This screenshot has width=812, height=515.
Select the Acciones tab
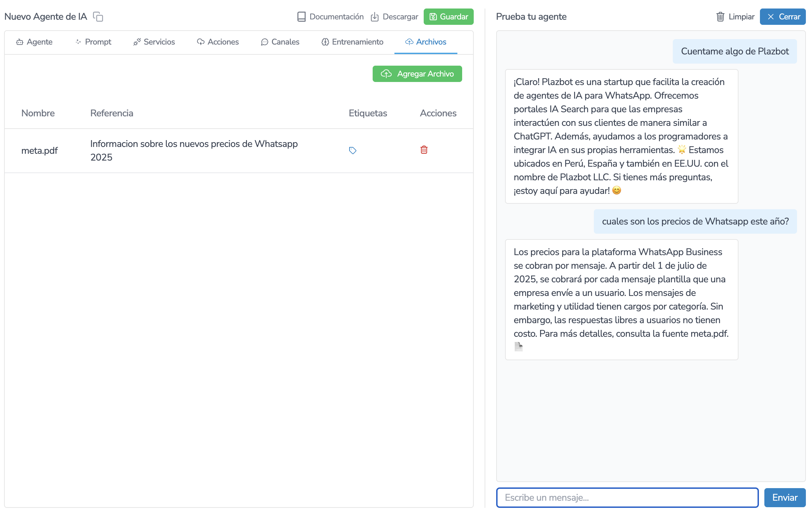click(218, 42)
